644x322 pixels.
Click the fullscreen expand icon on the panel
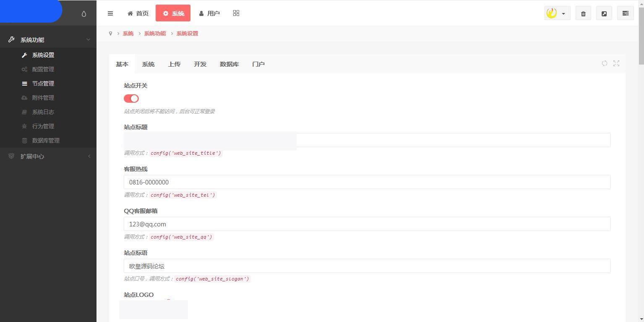pos(616,63)
